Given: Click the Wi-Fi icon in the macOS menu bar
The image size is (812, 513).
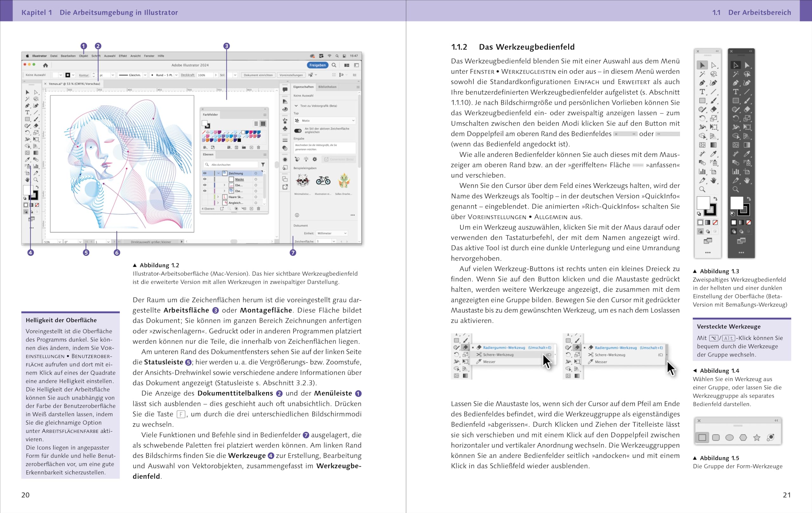Looking at the screenshot, I should (x=330, y=56).
